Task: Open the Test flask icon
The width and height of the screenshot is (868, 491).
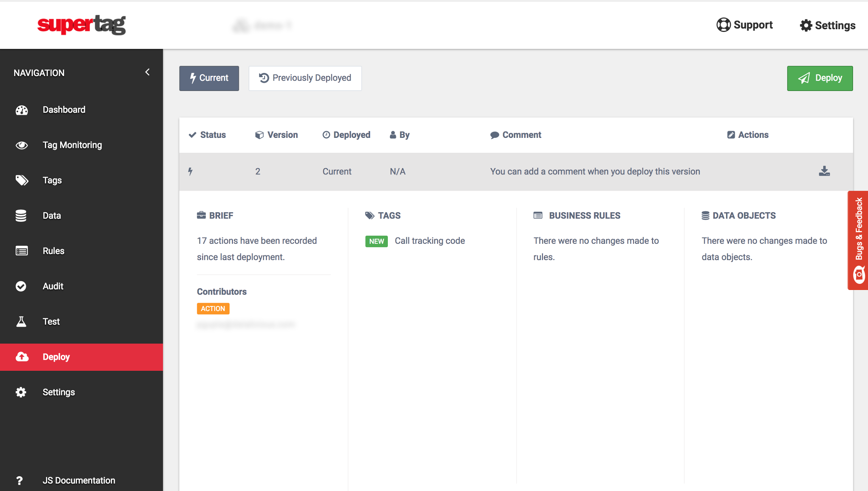Action: [x=21, y=322]
